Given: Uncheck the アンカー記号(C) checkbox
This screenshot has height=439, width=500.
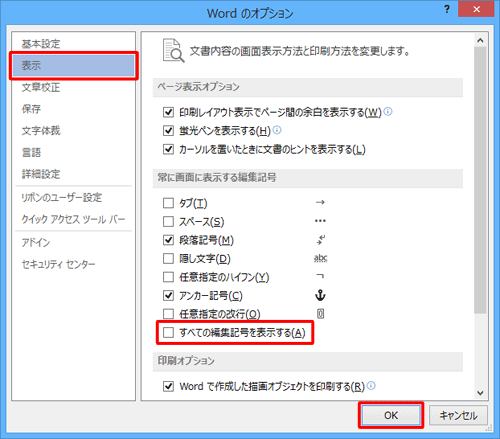Looking at the screenshot, I should (168, 295).
